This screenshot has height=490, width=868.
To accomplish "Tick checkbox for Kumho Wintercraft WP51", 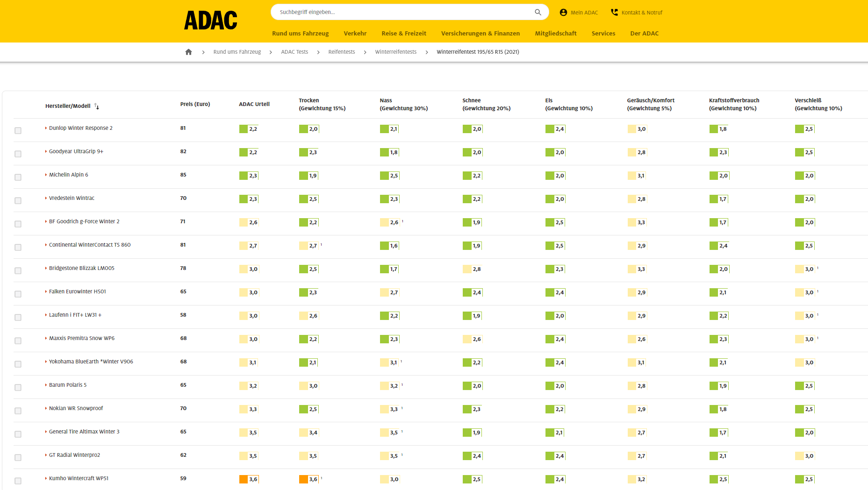I will tap(18, 481).
